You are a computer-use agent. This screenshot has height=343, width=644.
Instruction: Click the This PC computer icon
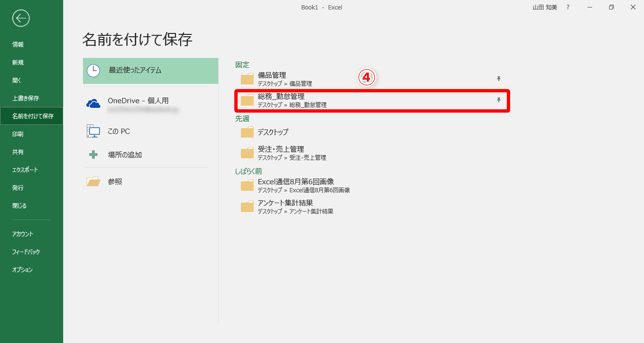pyautogui.click(x=93, y=131)
